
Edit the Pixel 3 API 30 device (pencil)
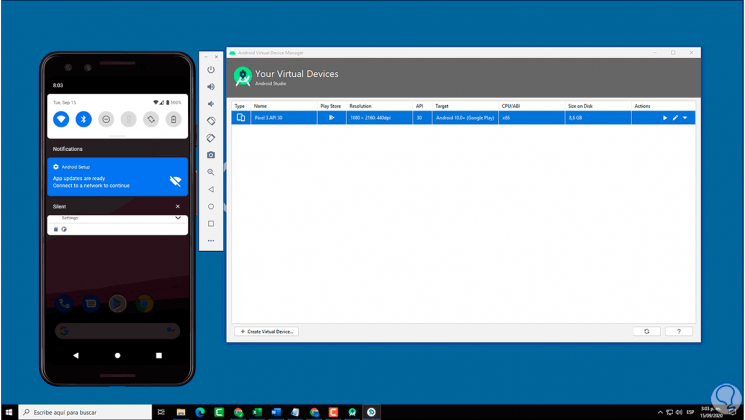tap(675, 118)
